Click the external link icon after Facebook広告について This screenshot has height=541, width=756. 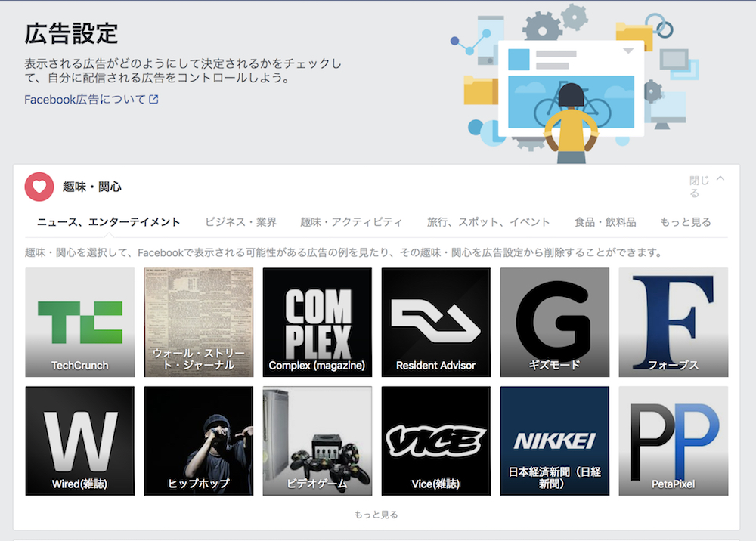[153, 99]
